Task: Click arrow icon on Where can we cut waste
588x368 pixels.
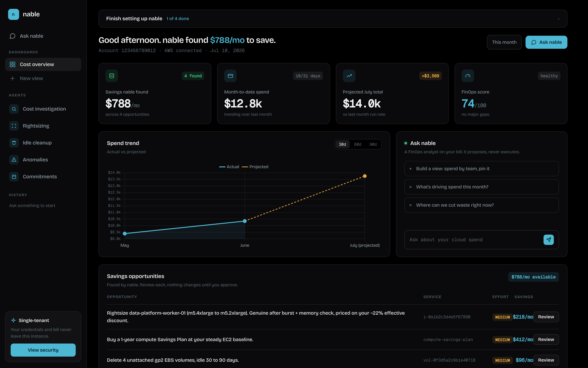Action: click(x=410, y=205)
